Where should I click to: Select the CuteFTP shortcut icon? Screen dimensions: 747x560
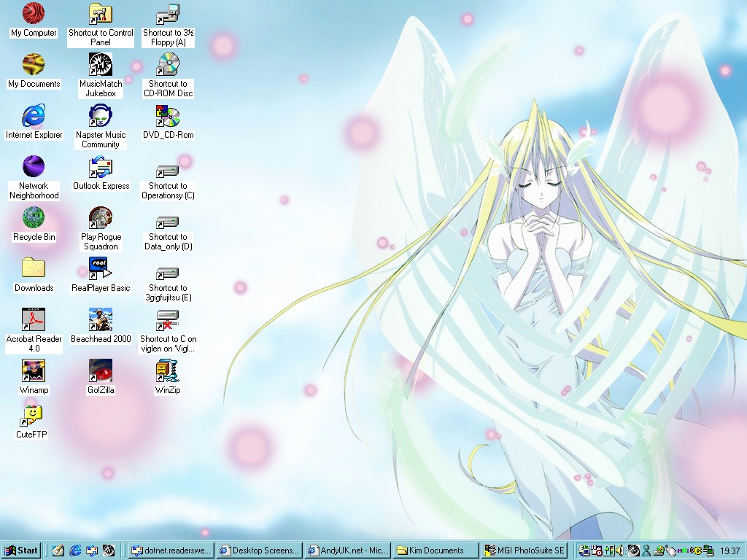(x=32, y=416)
